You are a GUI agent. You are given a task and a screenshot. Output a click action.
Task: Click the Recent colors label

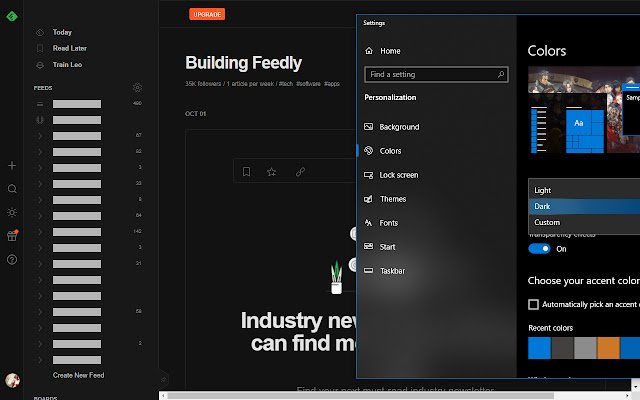click(550, 328)
